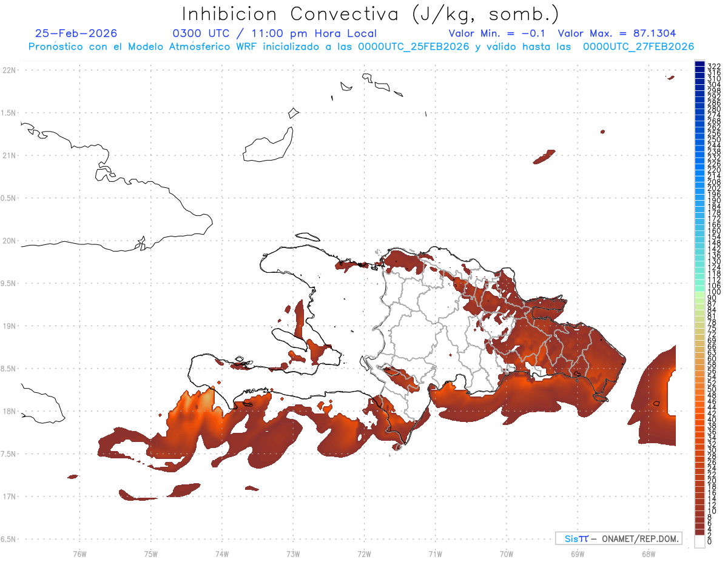This screenshot has width=728, height=562.
Task: Click the '17N' latitude label
Action: tap(8, 497)
